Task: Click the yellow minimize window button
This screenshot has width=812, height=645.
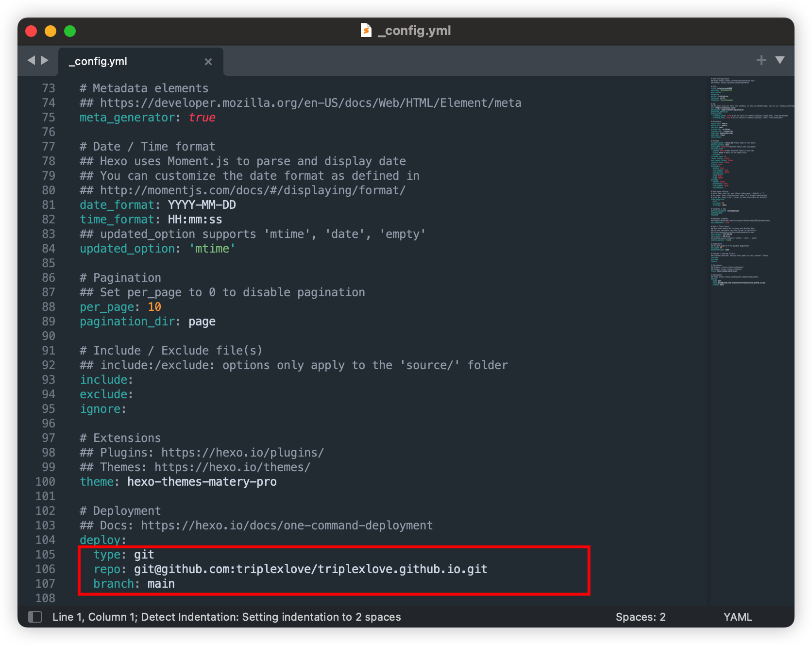Action: coord(51,31)
